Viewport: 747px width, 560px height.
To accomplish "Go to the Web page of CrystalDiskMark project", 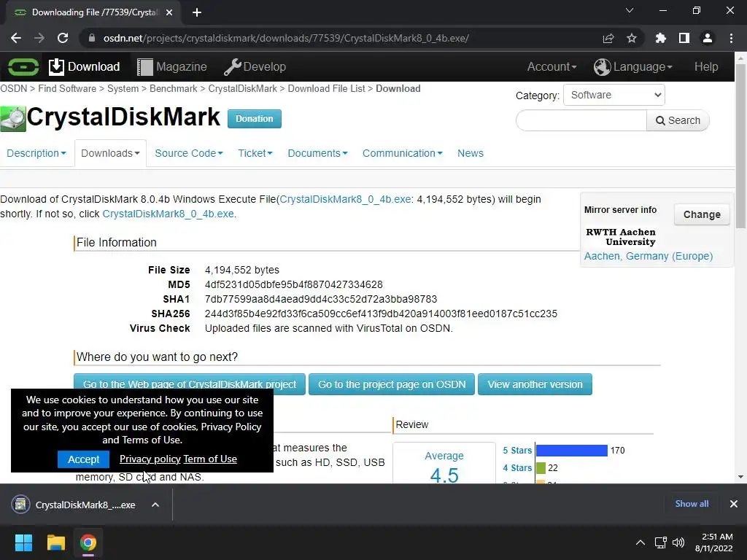I will tap(190, 384).
